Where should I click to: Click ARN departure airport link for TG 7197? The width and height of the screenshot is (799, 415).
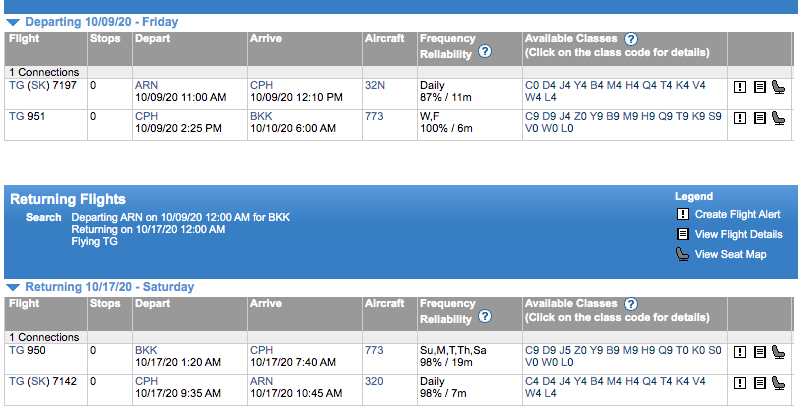point(146,85)
